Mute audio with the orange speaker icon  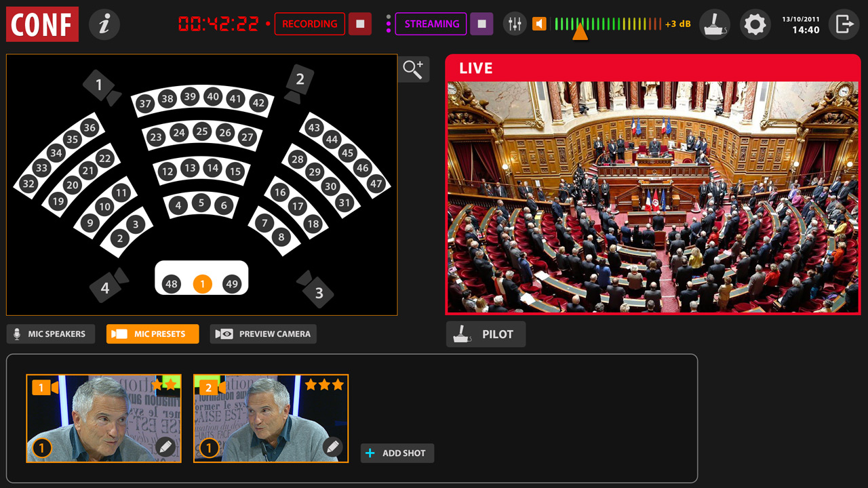[539, 24]
